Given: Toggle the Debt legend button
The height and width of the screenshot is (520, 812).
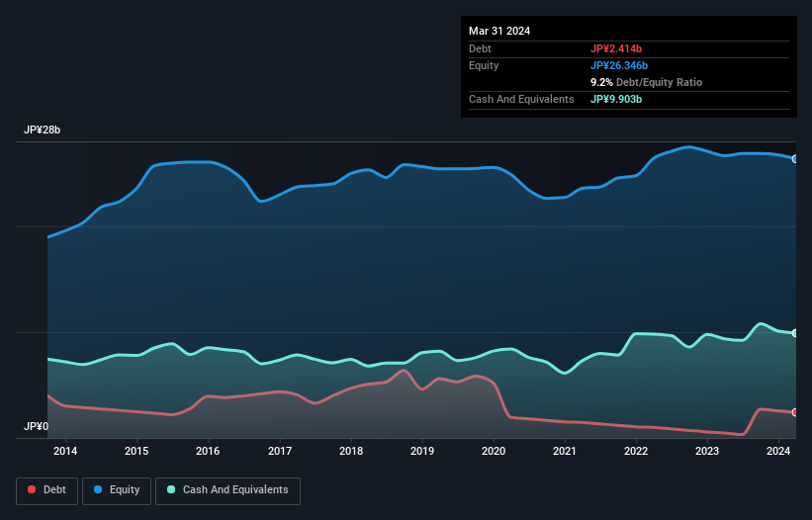Looking at the screenshot, I should pyautogui.click(x=47, y=490).
